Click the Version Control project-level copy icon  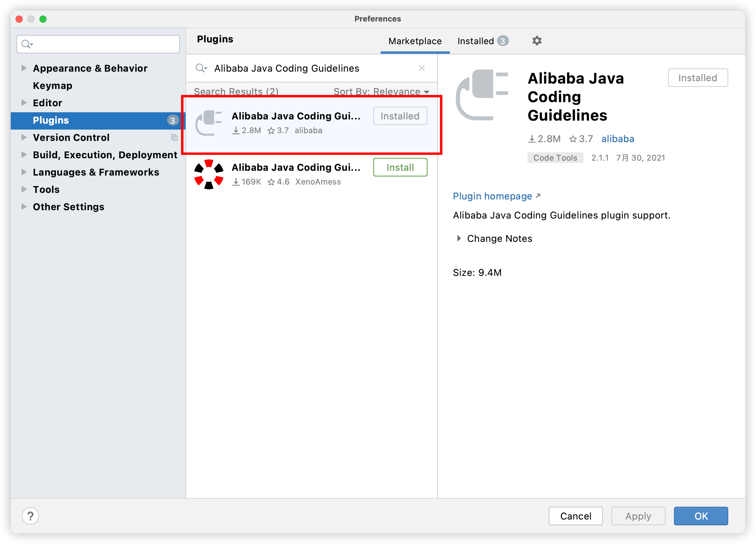pos(174,137)
